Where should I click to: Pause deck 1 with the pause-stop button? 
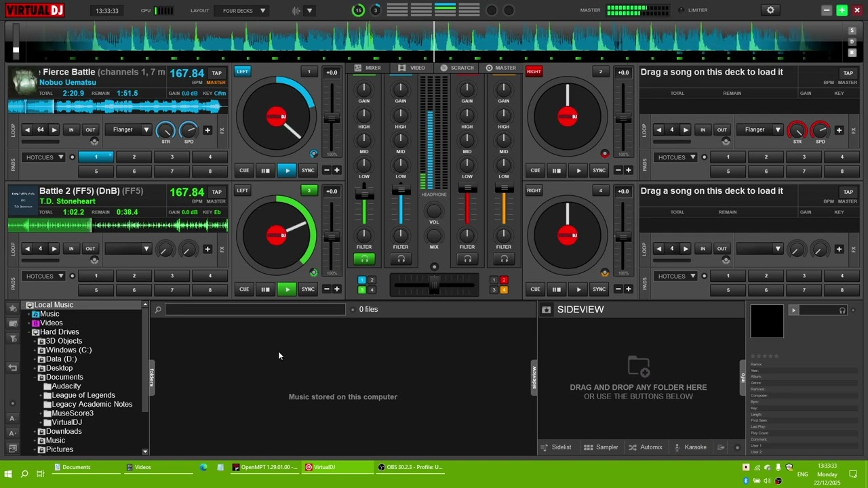pyautogui.click(x=265, y=171)
